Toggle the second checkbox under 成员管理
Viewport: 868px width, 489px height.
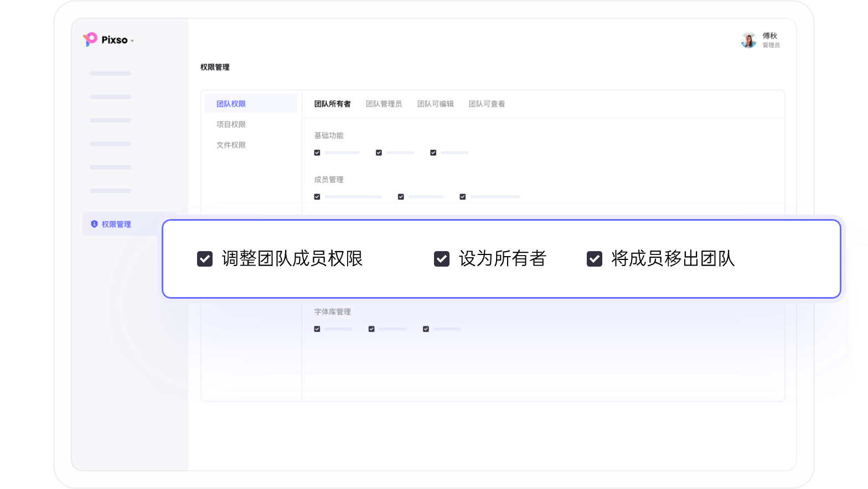click(x=401, y=197)
